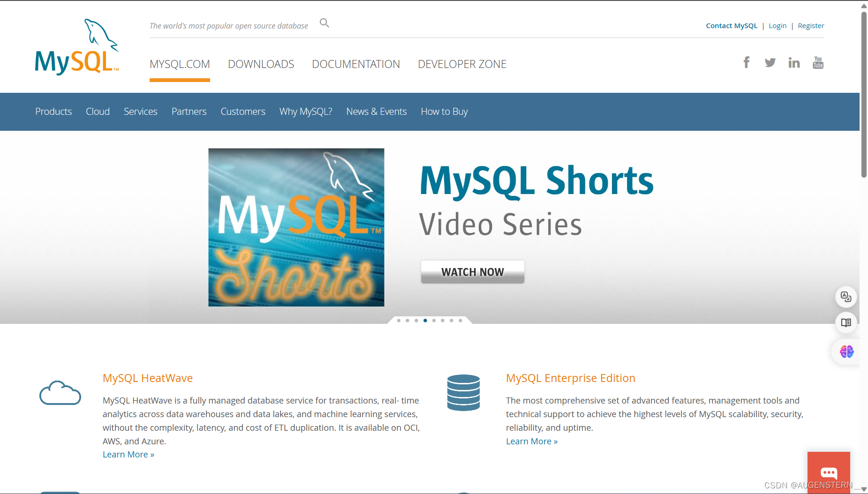This screenshot has height=494, width=868.
Task: Click the translate page floating icon
Action: point(846,297)
